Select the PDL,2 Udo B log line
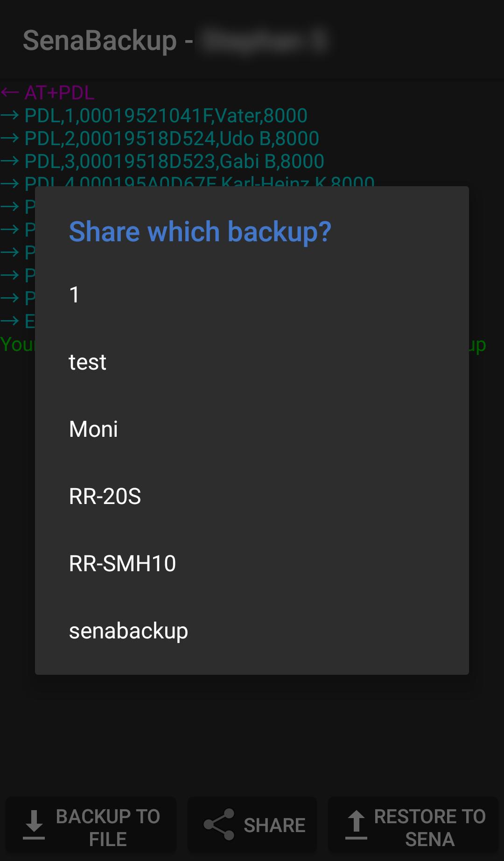 [x=171, y=139]
